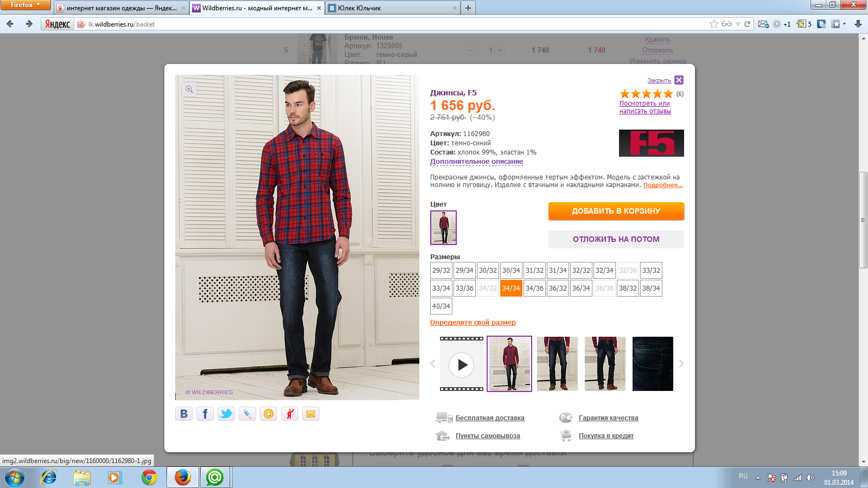Open the Mail.ru Agent taskbar icon
The height and width of the screenshot is (488, 868).
click(215, 477)
